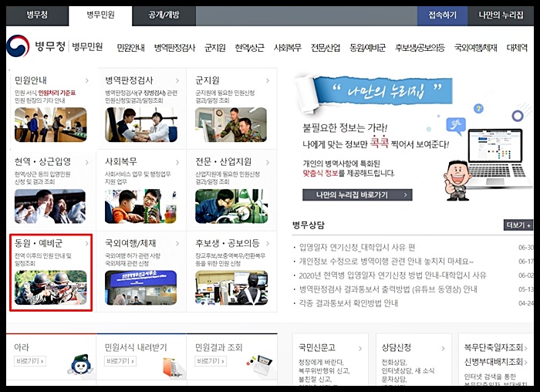Click the 민원처리 기준표 red link
Viewport: 540px width, 392px height.
coord(57,93)
